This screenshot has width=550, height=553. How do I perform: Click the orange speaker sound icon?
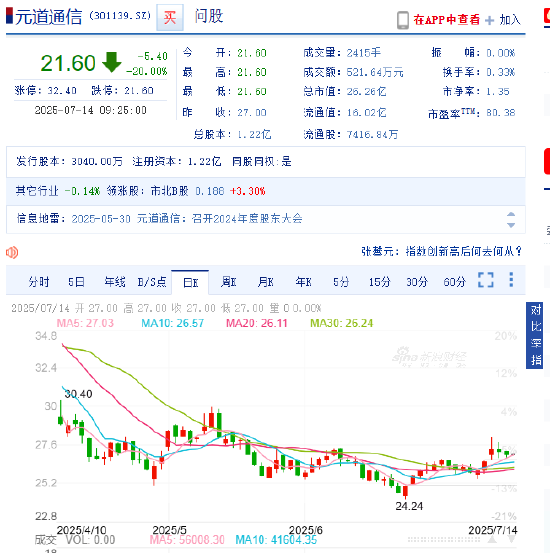(12, 253)
